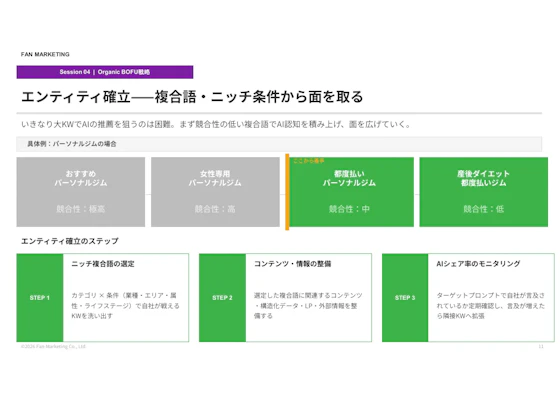The image size is (560, 396).
Task: Click the orange ここから label
Action: pos(309,161)
